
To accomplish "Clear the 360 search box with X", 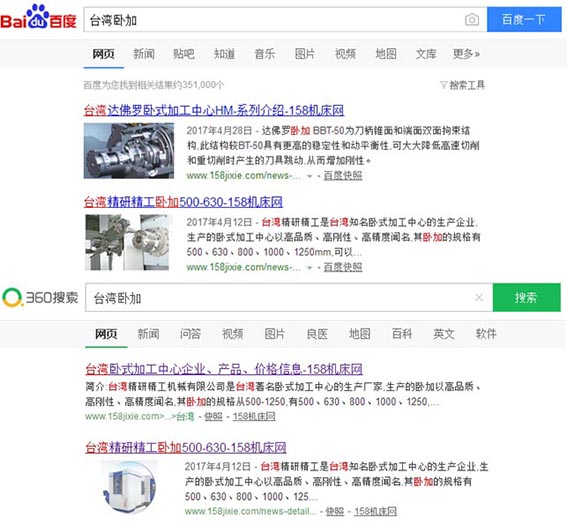I will coord(479,297).
